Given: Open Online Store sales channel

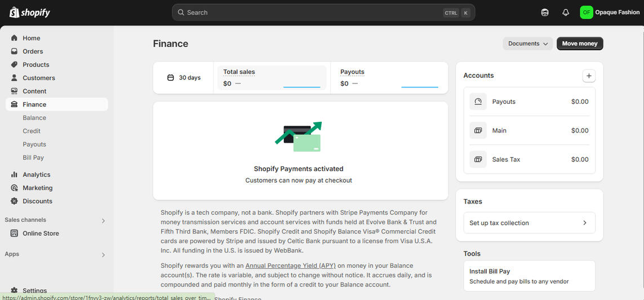Looking at the screenshot, I should point(57,233).
